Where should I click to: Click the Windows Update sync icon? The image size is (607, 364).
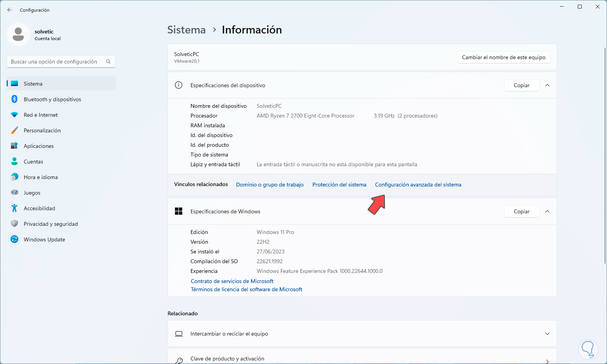(14, 239)
